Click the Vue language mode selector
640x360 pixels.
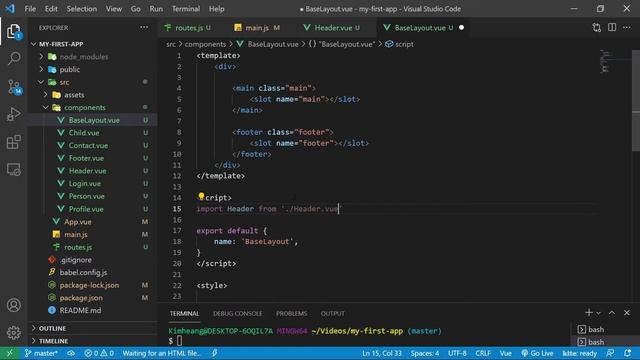(505, 353)
